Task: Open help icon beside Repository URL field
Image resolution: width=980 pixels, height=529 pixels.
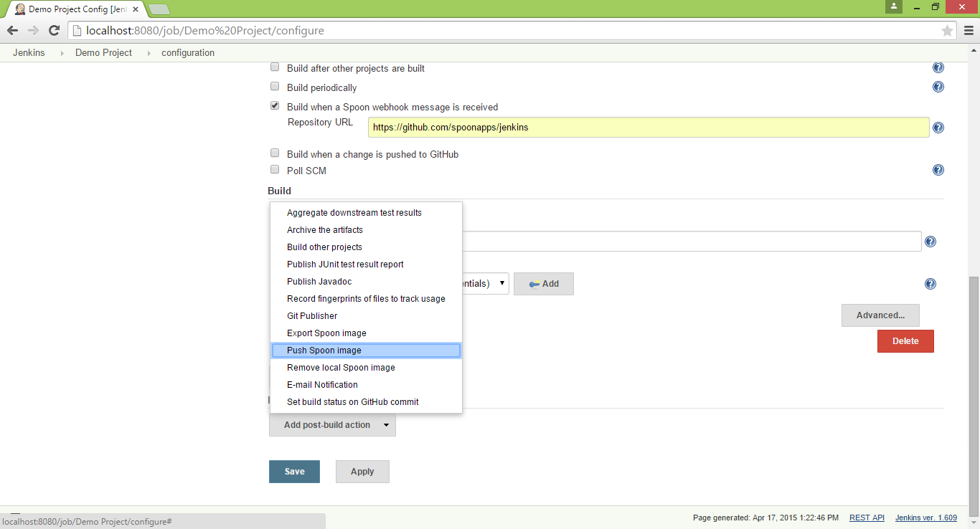Action: pyautogui.click(x=938, y=128)
